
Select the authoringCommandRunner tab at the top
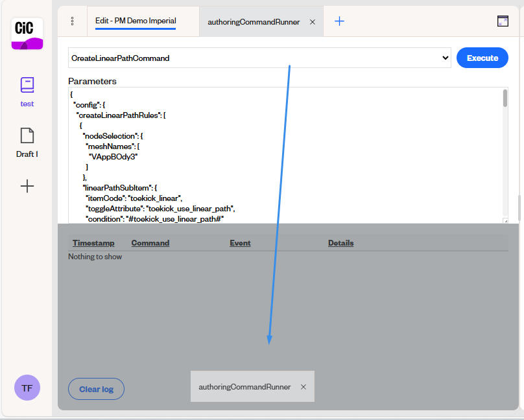(x=252, y=21)
